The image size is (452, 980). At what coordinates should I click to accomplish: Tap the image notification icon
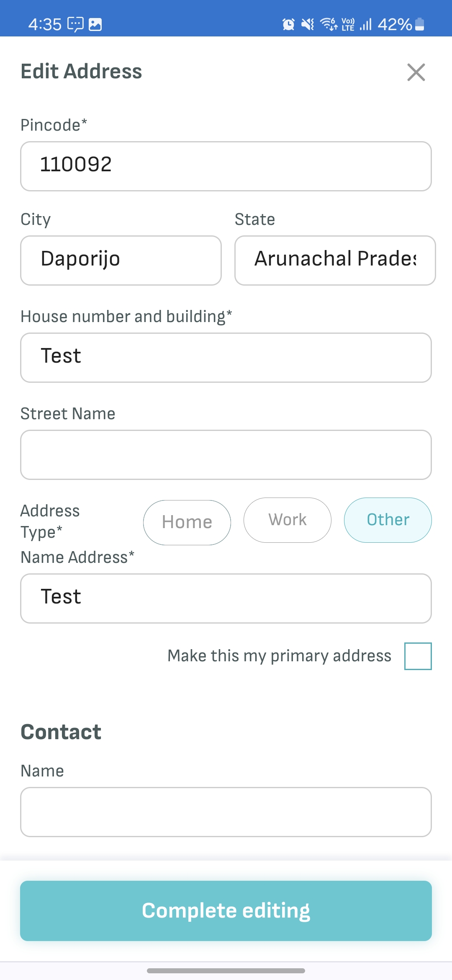[95, 25]
